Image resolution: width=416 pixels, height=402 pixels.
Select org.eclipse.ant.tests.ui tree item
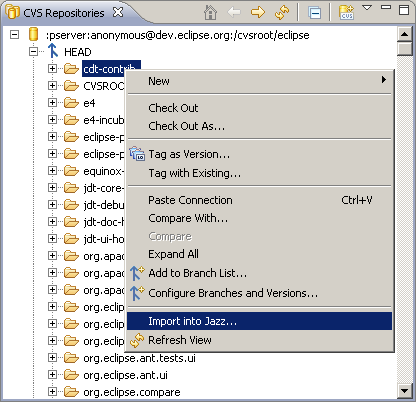(x=139, y=358)
